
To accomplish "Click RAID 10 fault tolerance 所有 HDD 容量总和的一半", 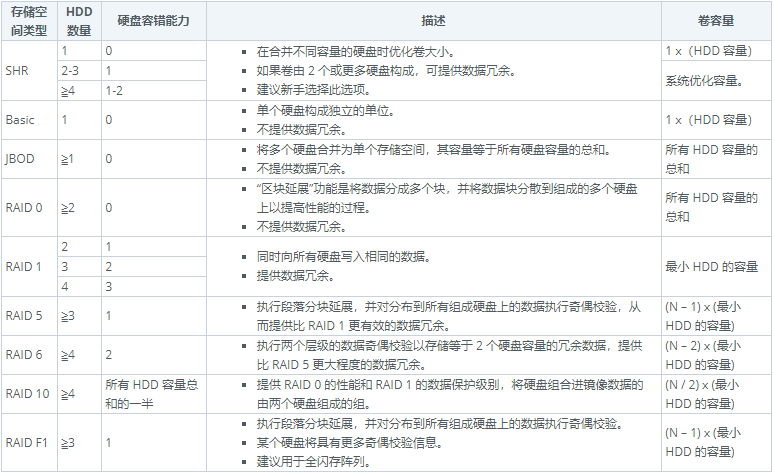I will [x=152, y=394].
